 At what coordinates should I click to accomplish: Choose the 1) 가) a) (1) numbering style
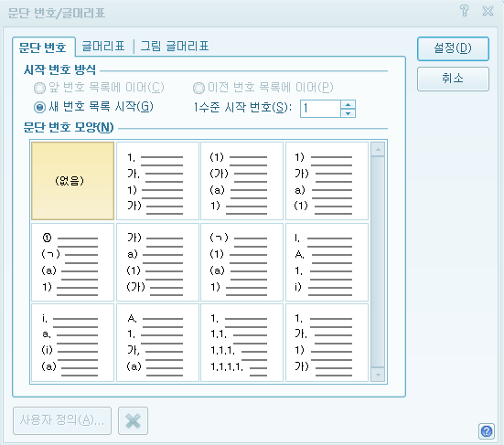(327, 181)
